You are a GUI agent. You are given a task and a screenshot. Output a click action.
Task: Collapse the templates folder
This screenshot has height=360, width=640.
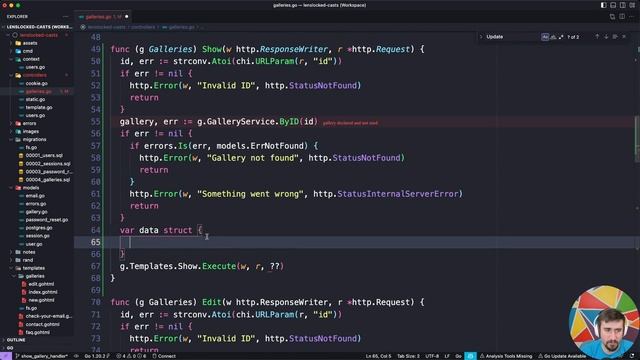point(37,268)
